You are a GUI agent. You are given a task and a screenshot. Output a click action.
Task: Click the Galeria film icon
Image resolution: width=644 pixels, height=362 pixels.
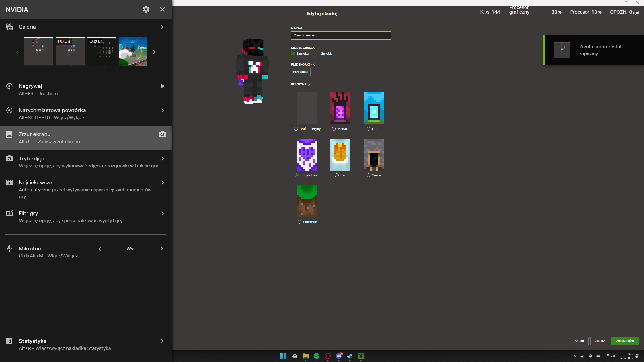pyautogui.click(x=9, y=27)
